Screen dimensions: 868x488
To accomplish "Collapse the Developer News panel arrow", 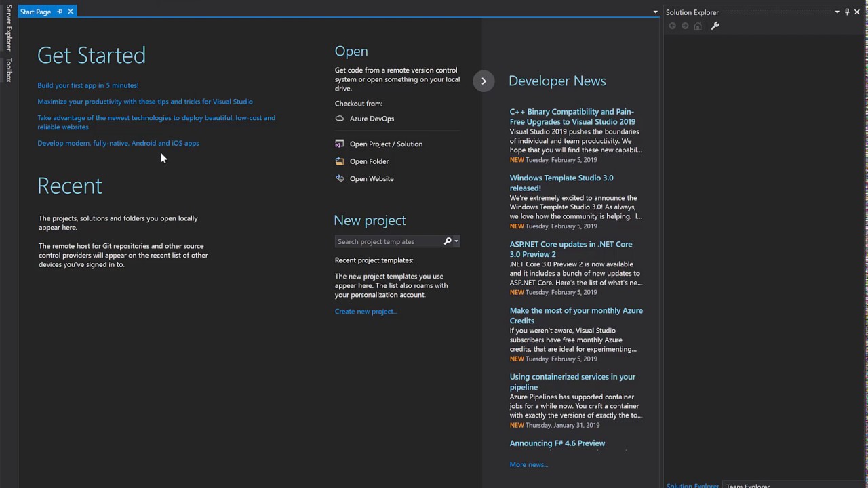I will 484,81.
